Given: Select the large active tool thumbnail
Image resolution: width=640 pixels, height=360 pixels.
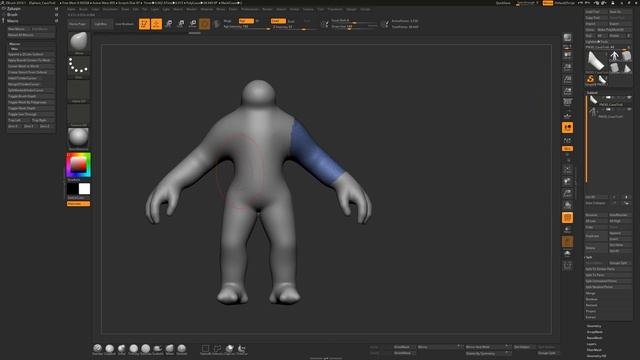Looking at the screenshot, I should [x=596, y=61].
